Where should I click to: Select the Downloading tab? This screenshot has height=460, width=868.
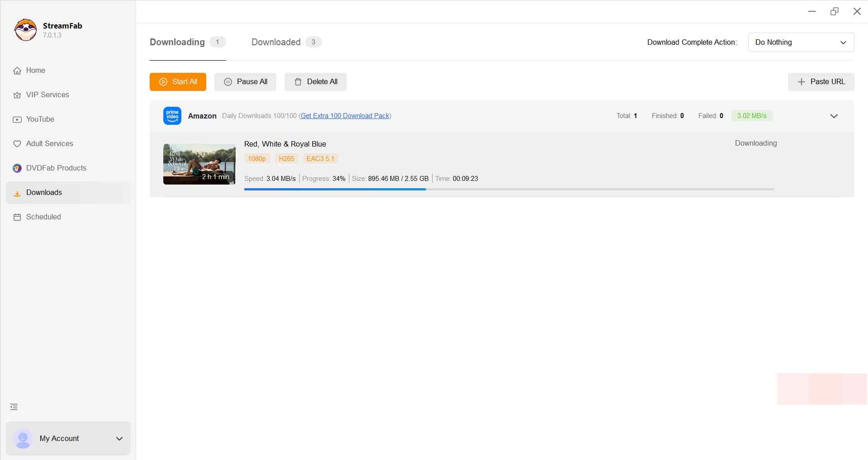(x=176, y=42)
